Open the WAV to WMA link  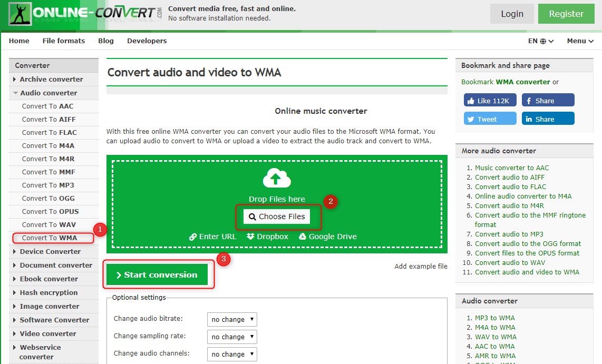[496, 337]
